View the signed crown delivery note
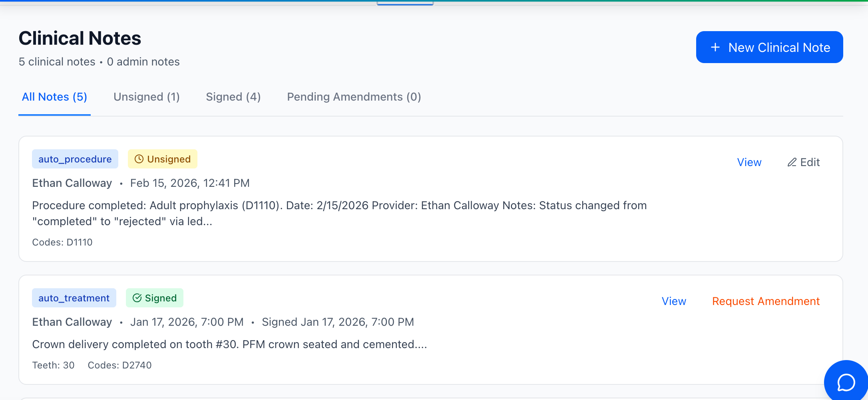 673,301
